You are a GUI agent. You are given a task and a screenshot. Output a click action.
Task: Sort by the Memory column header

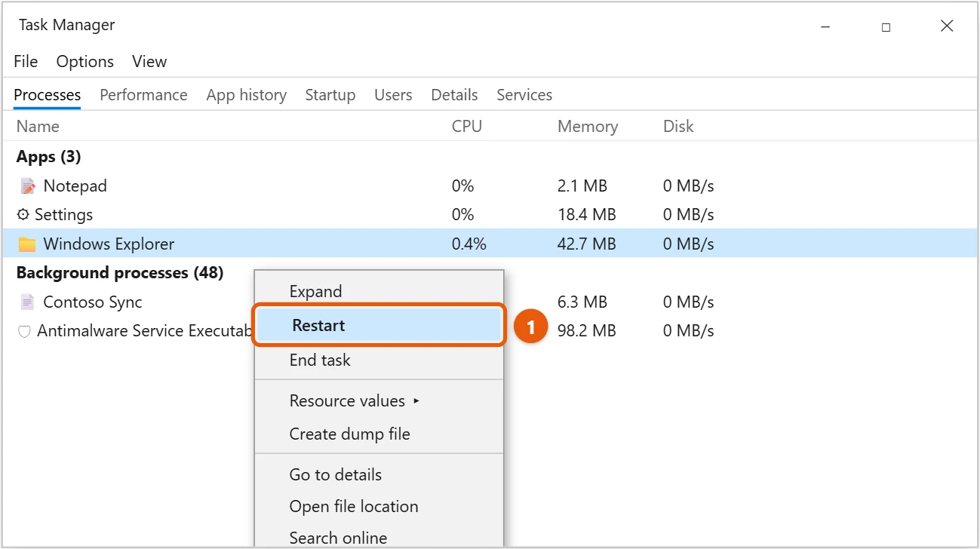(588, 127)
